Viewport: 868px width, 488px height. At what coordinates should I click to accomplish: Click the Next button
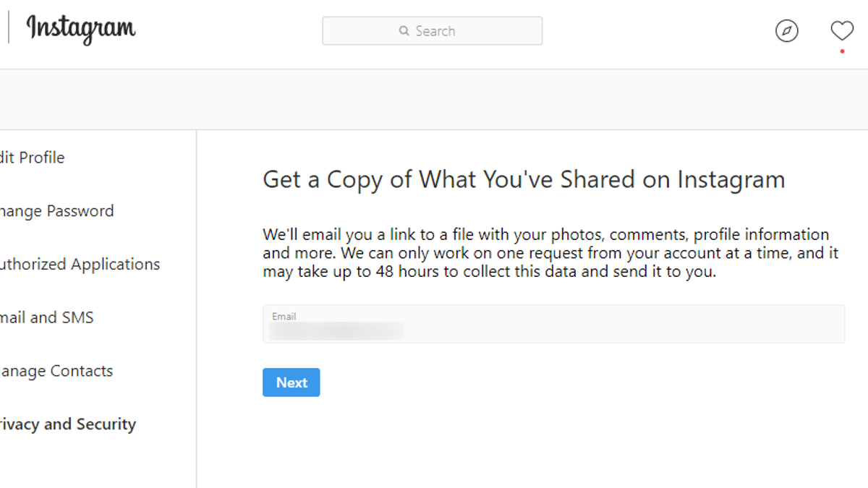pos(292,382)
